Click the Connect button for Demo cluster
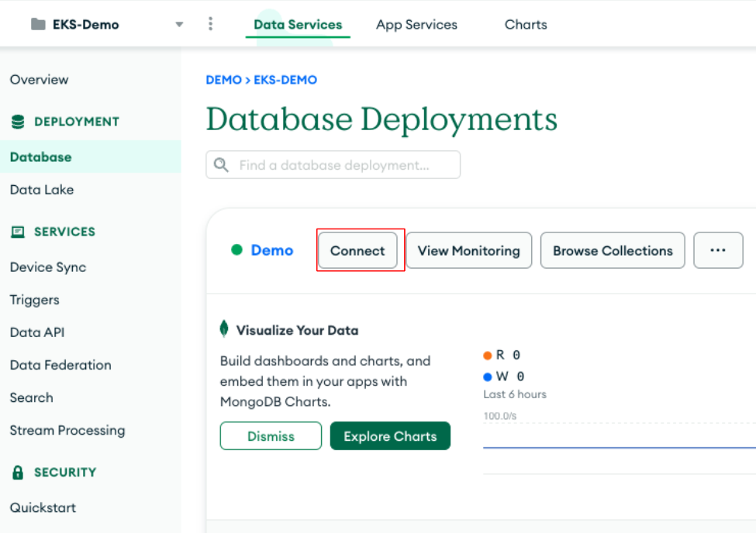The width and height of the screenshot is (756, 533). (357, 250)
